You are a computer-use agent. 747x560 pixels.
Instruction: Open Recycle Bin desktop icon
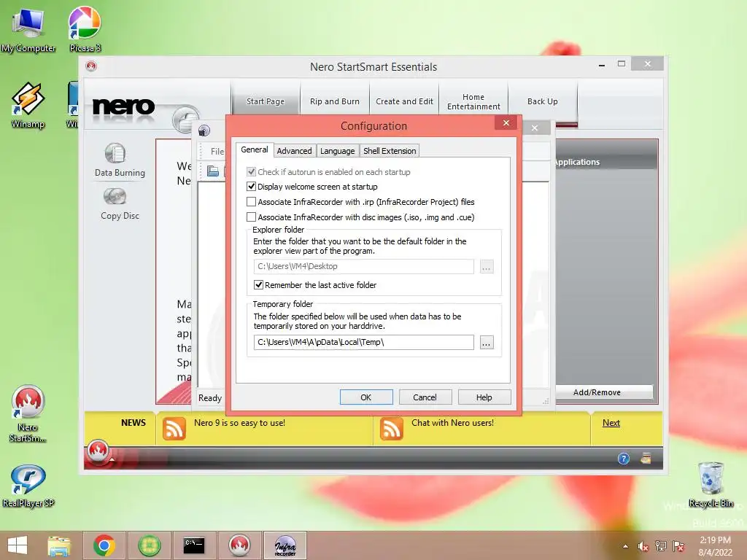click(x=711, y=484)
